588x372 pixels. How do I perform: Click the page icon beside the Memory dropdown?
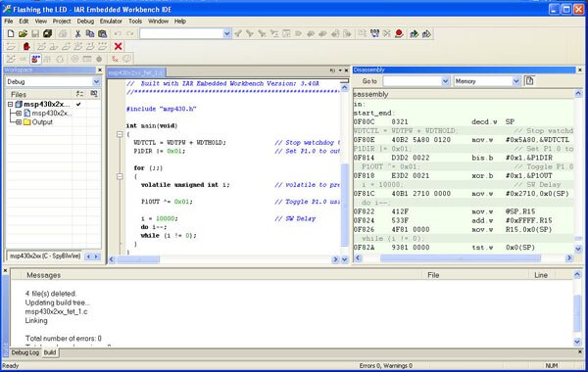(529, 81)
